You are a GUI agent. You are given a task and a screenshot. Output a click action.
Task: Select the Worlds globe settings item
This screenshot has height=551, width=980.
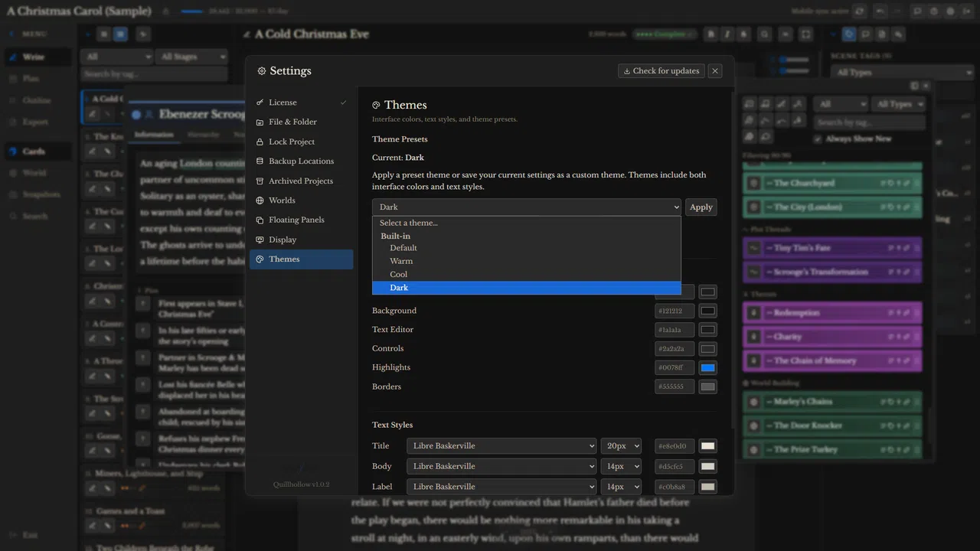point(301,201)
